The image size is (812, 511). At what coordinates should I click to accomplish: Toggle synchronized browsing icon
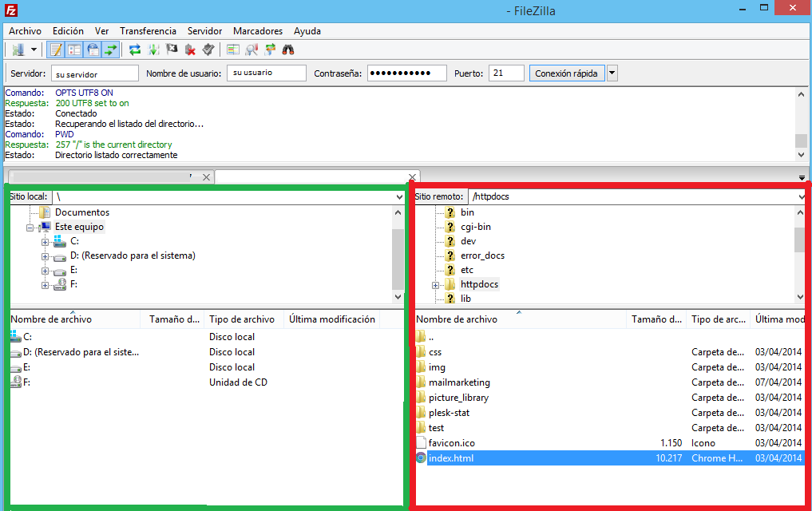270,50
